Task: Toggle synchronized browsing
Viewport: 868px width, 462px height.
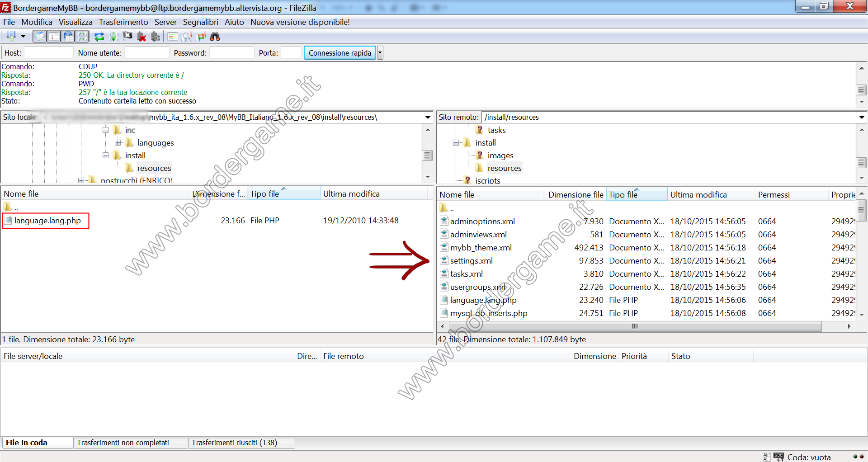Action: pos(201,37)
